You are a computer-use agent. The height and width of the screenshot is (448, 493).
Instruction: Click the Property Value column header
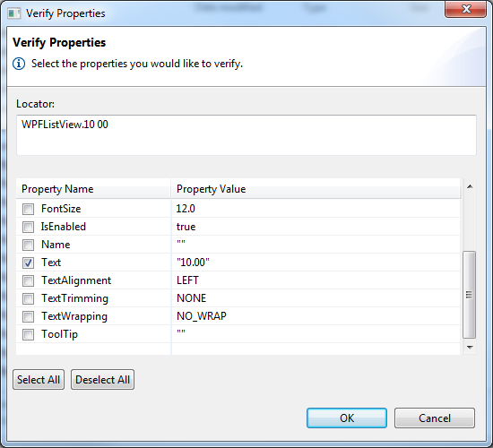pos(316,189)
